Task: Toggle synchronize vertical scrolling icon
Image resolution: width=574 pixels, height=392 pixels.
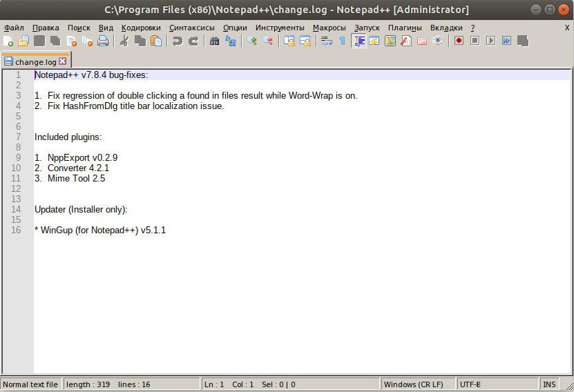Action: [x=289, y=41]
